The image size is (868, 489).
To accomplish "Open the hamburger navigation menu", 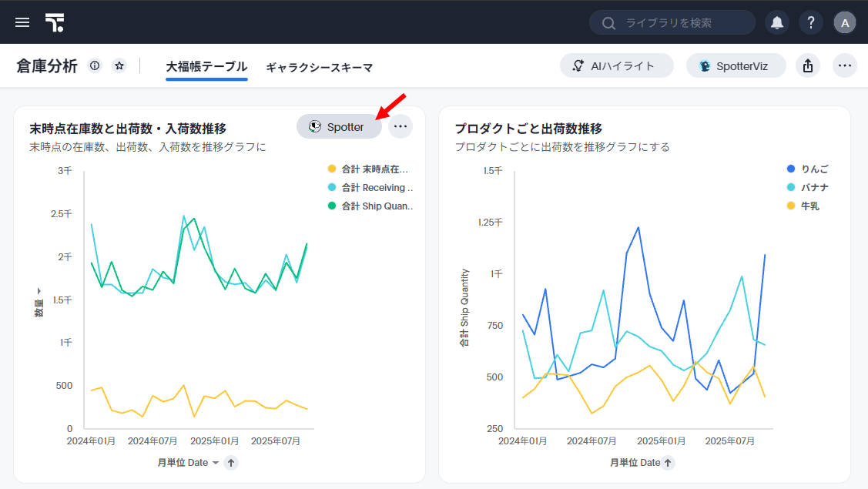I will pos(22,22).
